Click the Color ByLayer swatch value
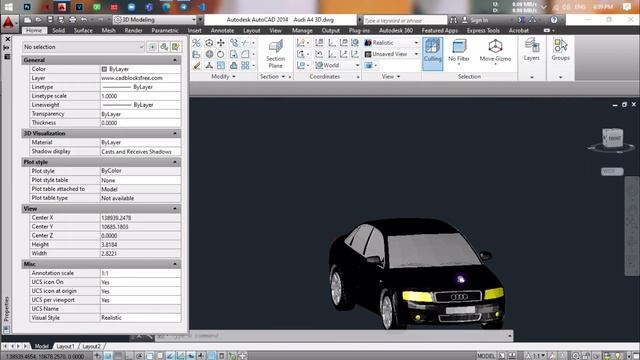The width and height of the screenshot is (640, 360). click(x=140, y=69)
